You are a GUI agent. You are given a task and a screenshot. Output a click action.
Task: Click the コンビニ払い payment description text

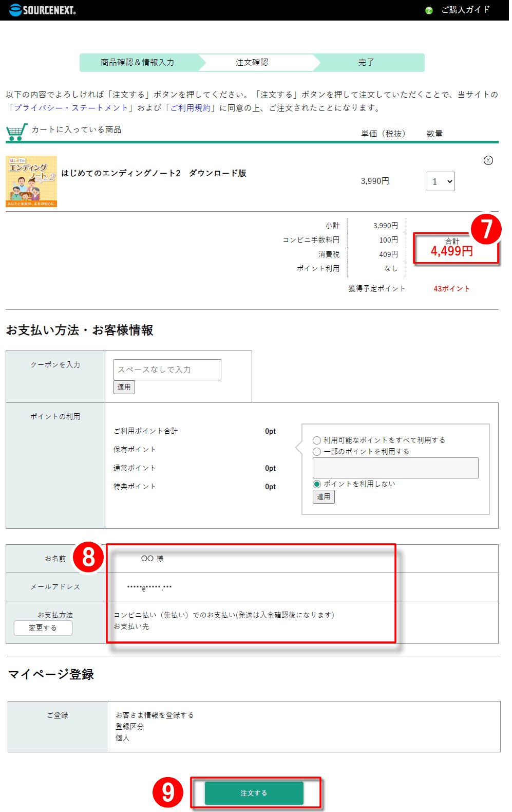coord(224,615)
